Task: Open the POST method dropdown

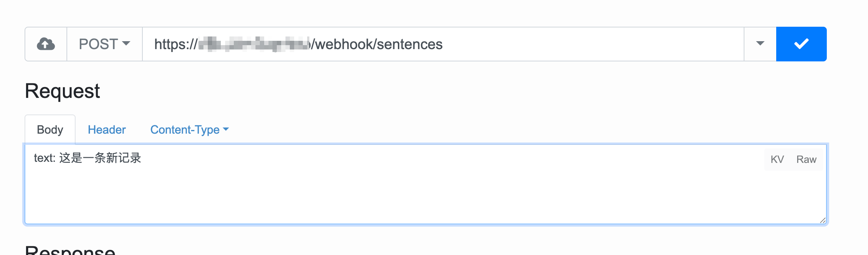Action: (104, 44)
